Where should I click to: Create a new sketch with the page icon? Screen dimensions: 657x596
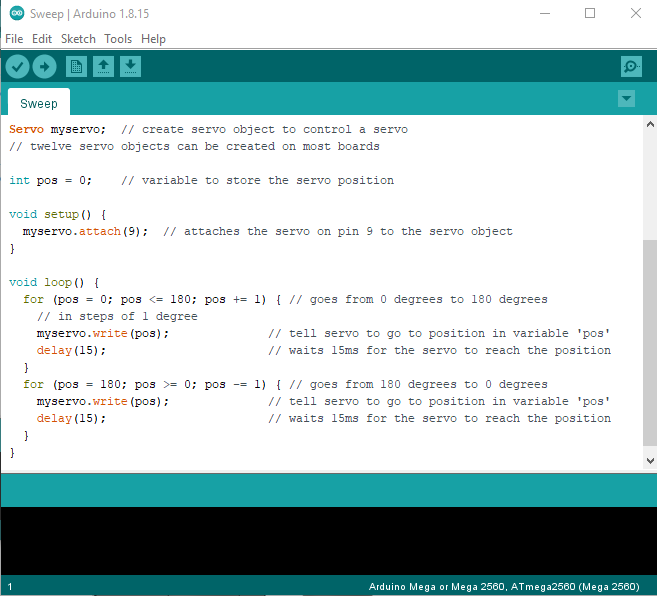click(x=76, y=67)
